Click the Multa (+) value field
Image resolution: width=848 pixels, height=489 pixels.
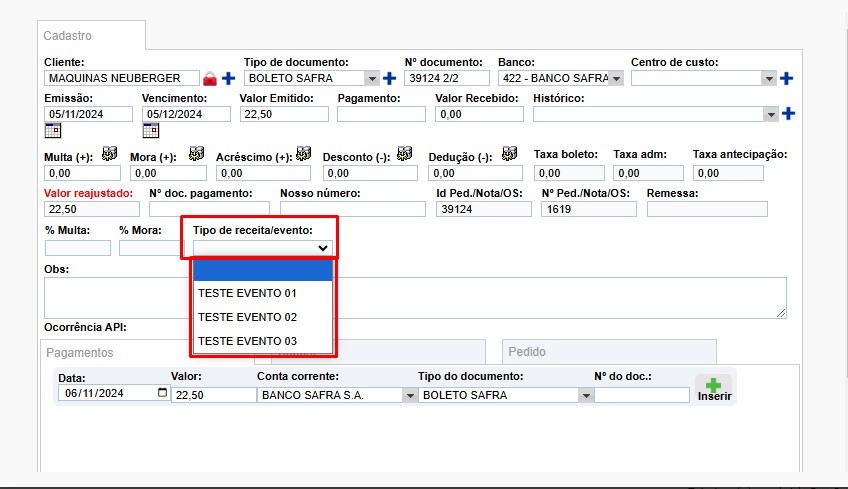click(x=82, y=173)
